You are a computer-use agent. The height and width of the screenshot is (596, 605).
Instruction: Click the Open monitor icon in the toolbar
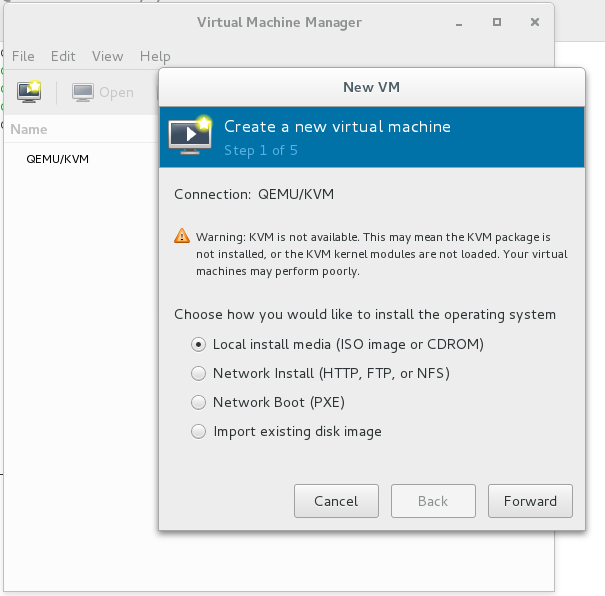[83, 93]
